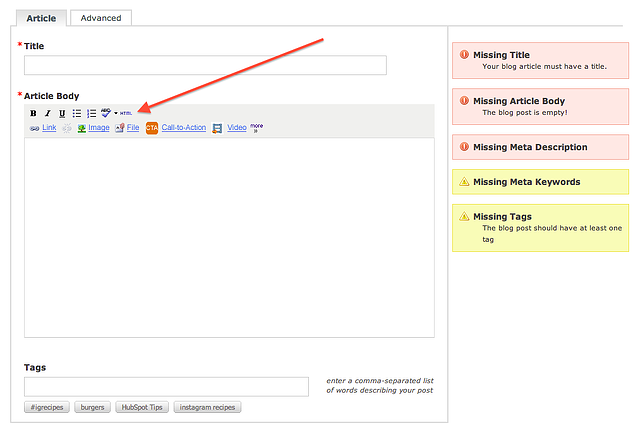
Task: Click the video film icon
Action: tap(217, 128)
